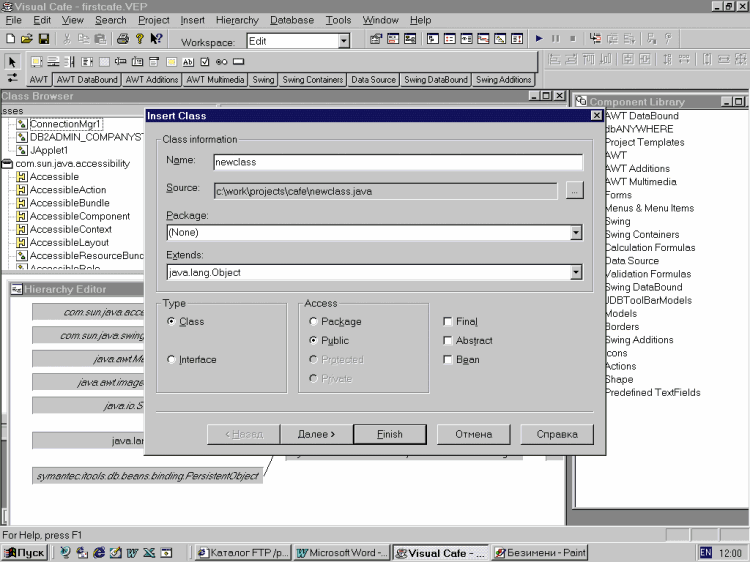This screenshot has width=750, height=562.
Task: Choose Package access radio button
Action: pyautogui.click(x=314, y=322)
